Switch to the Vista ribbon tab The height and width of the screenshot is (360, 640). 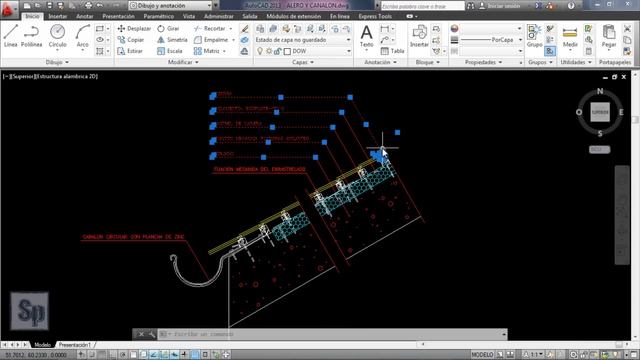[189, 16]
